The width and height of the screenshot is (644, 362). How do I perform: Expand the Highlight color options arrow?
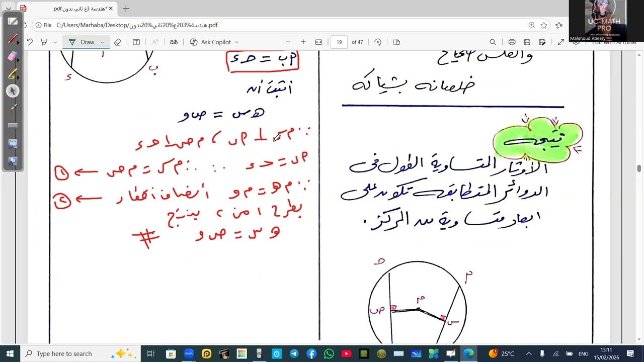point(55,42)
